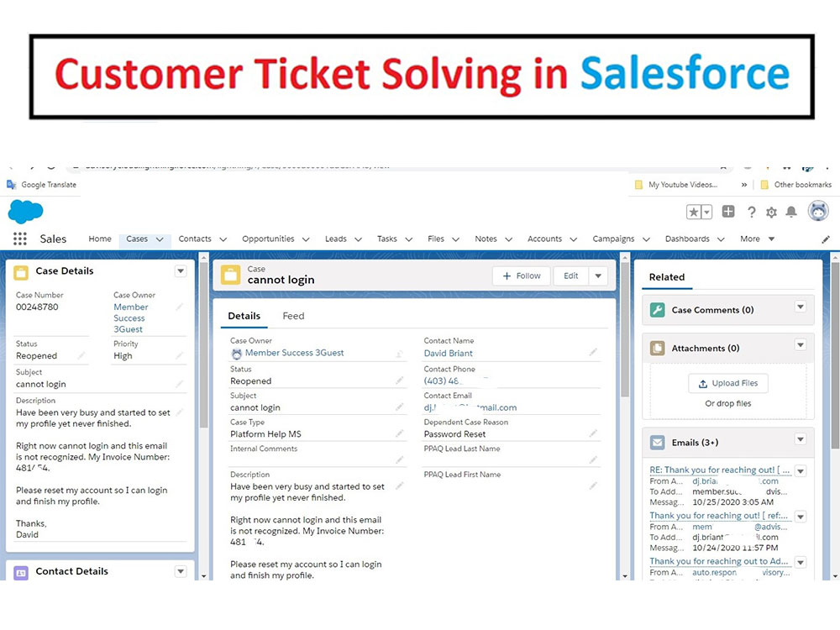Open the Tasks tab

pyautogui.click(x=386, y=239)
